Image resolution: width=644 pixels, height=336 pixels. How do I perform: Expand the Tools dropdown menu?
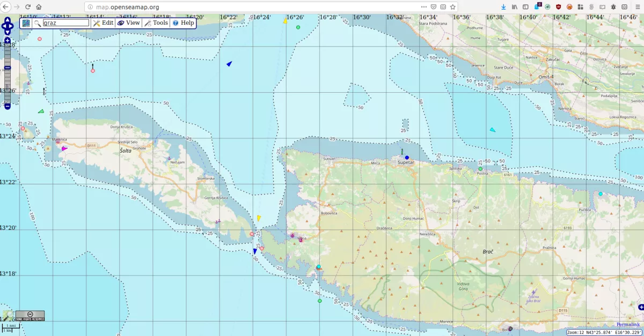tap(156, 23)
